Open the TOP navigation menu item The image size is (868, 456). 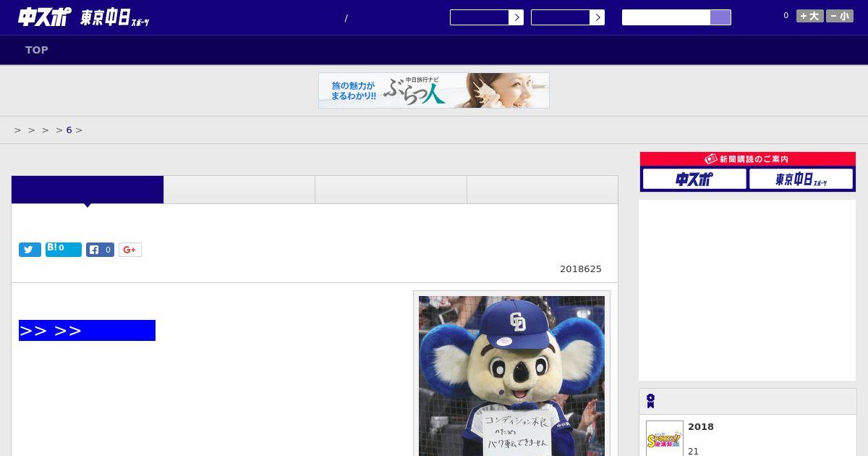coord(37,50)
